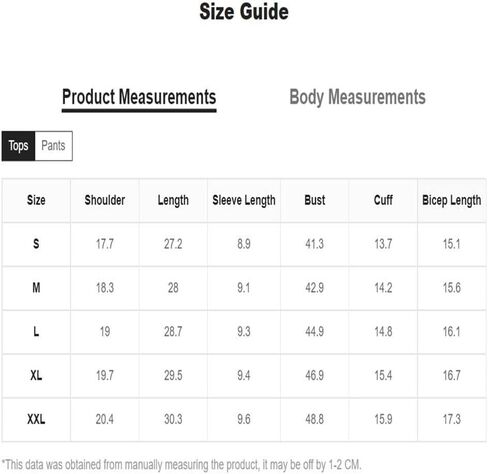Toggle to the Pants size chart
Screen dimensions: 488x474
click(54, 146)
